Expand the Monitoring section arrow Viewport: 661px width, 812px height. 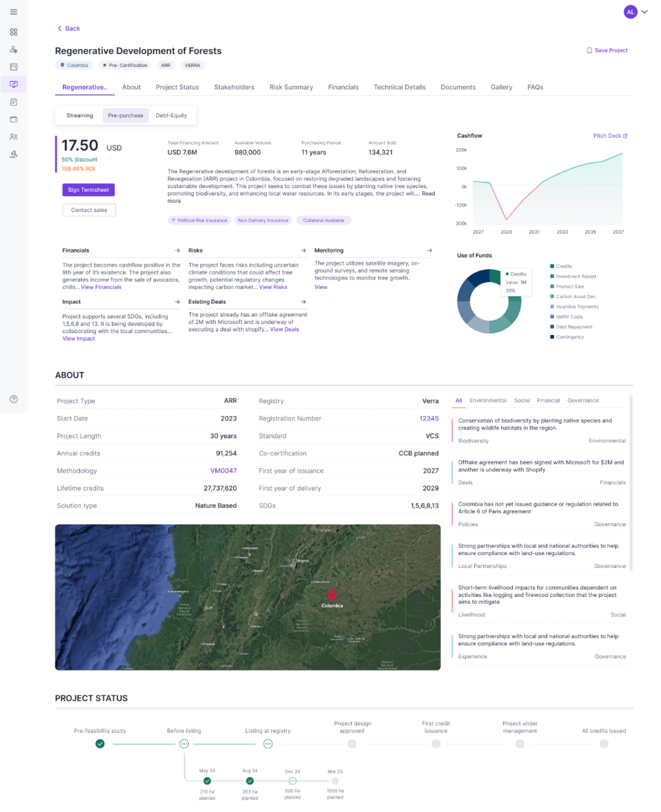(x=429, y=250)
